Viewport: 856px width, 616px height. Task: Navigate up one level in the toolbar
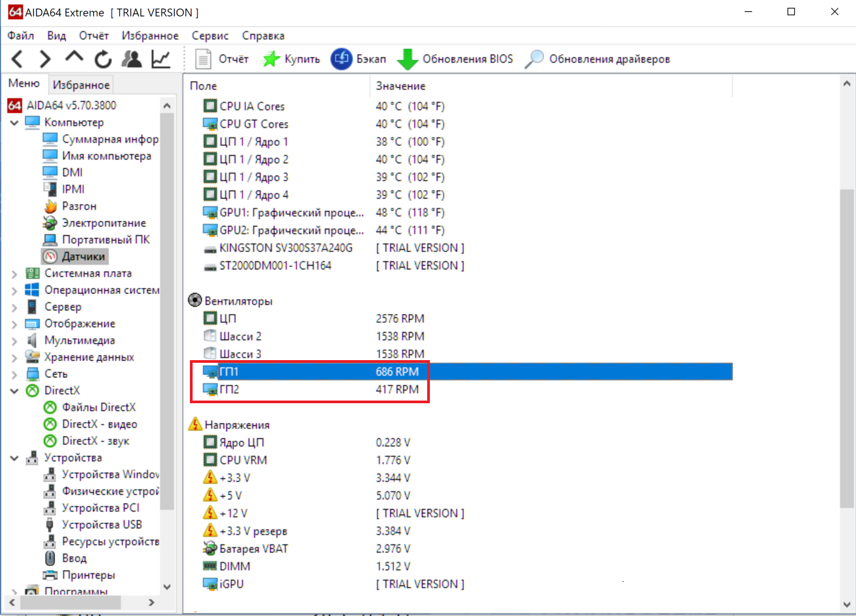tap(74, 57)
